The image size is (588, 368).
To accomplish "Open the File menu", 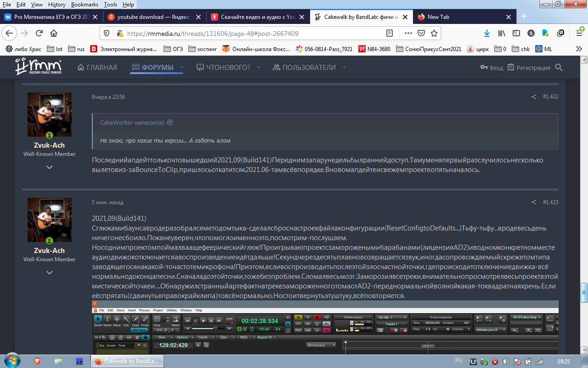I will tap(7, 4).
